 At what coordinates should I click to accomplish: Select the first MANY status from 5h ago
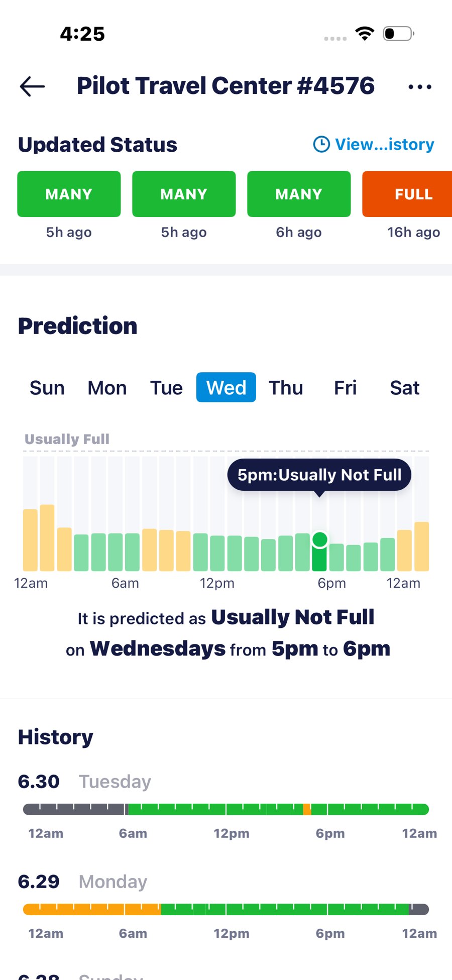(69, 194)
